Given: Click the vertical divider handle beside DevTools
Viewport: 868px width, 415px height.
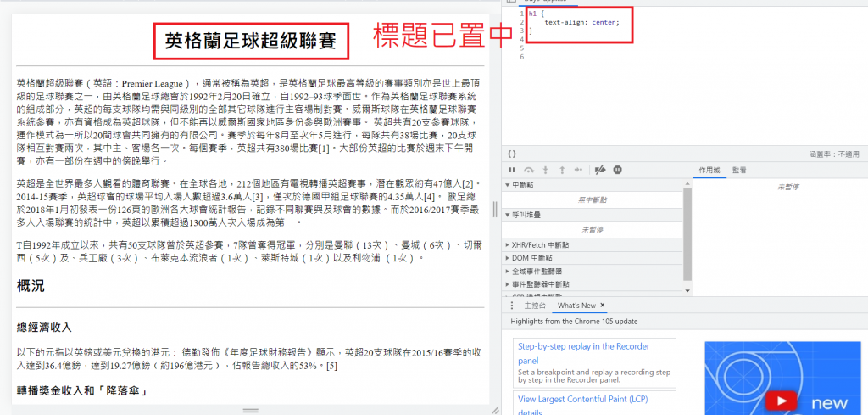Looking at the screenshot, I should tap(495, 208).
